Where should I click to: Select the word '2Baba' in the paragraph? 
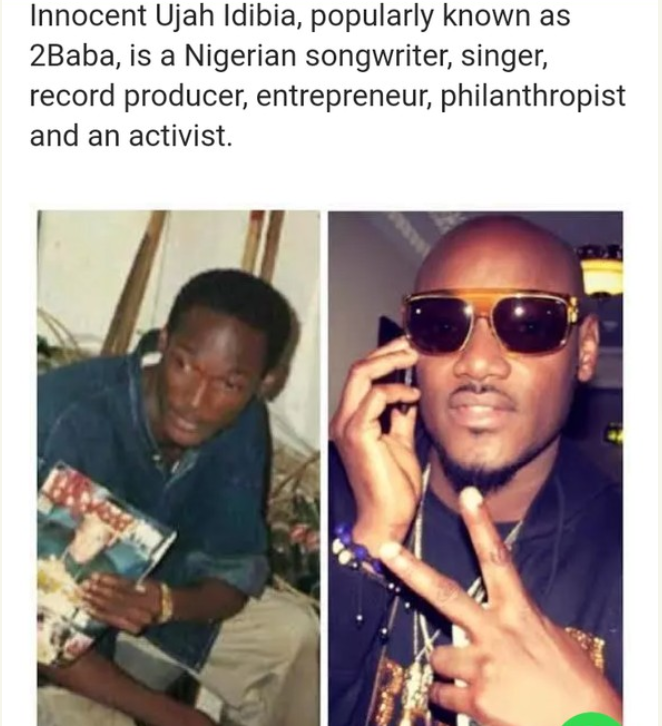point(73,56)
